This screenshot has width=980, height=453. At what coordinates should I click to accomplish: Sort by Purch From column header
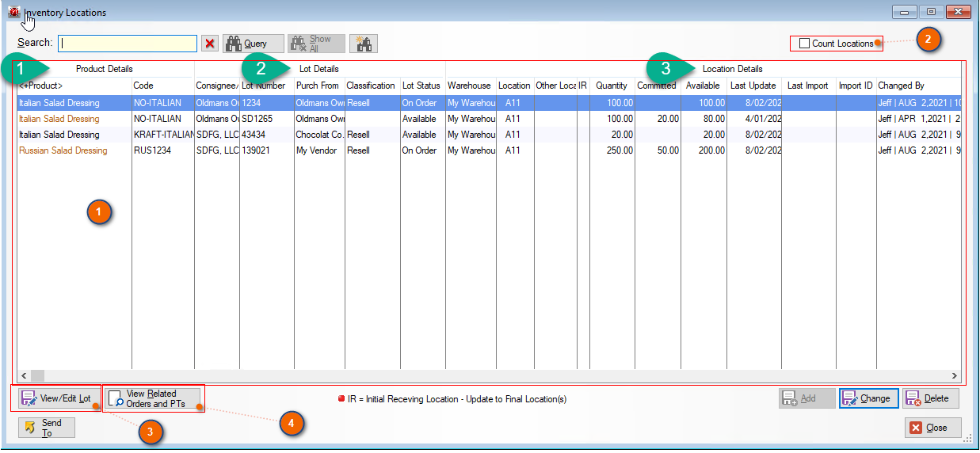pyautogui.click(x=319, y=86)
